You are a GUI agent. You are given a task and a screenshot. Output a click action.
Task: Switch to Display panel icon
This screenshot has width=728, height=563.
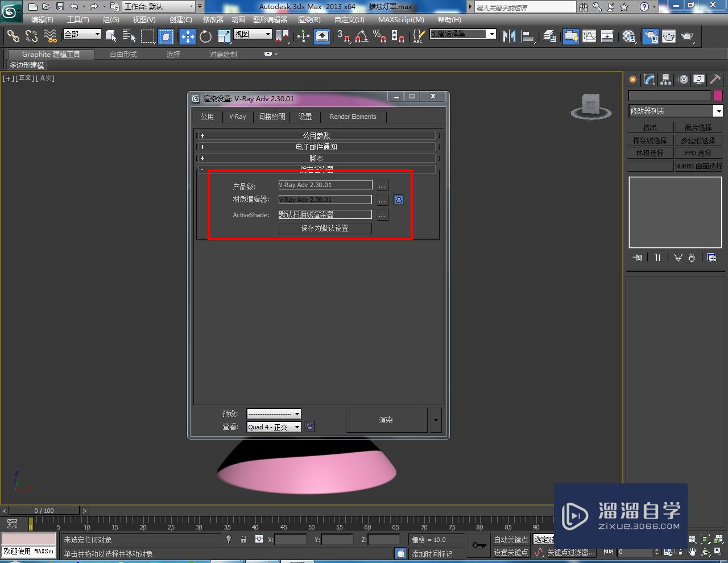[x=699, y=80]
